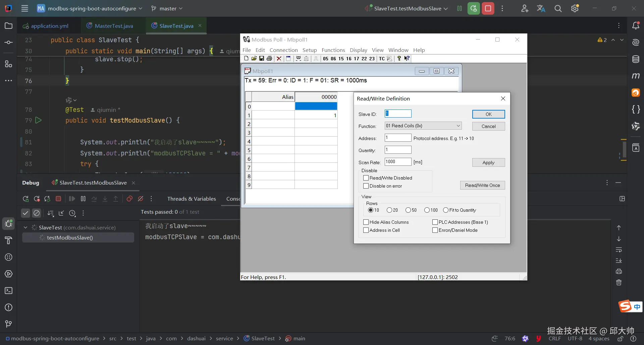
Task: Collapse the SlaveTest tree node
Action: point(25,227)
